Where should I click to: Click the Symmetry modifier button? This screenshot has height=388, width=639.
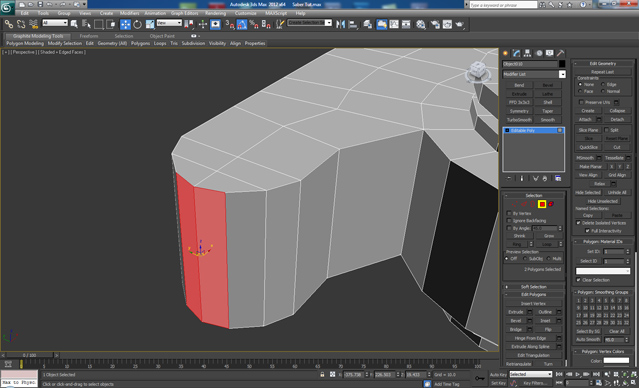pos(519,111)
